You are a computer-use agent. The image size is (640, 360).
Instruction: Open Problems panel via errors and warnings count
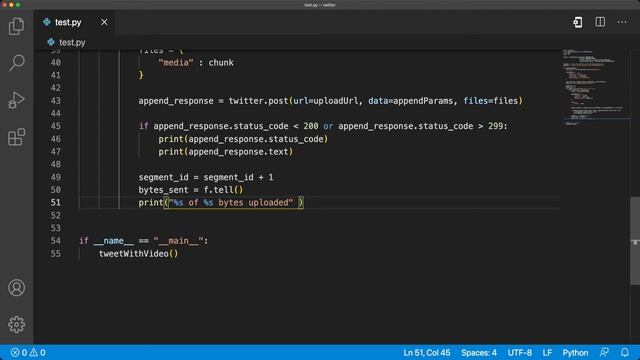(x=28, y=353)
